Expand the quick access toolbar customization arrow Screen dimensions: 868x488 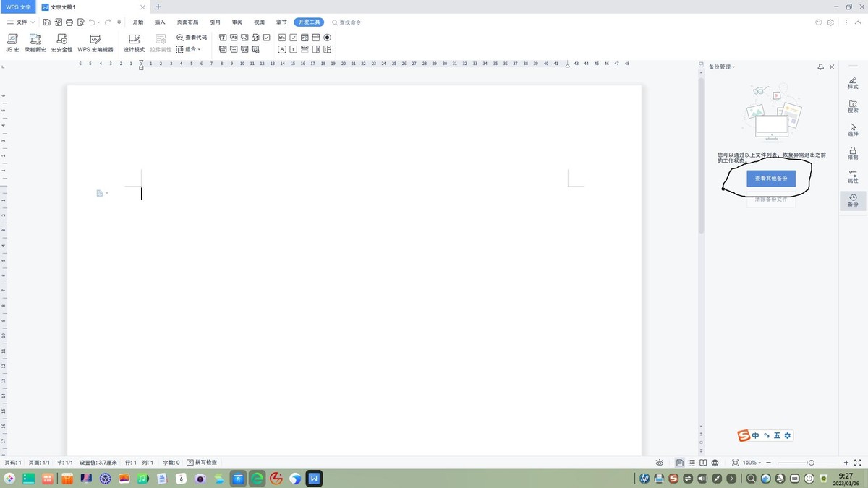[x=119, y=22]
